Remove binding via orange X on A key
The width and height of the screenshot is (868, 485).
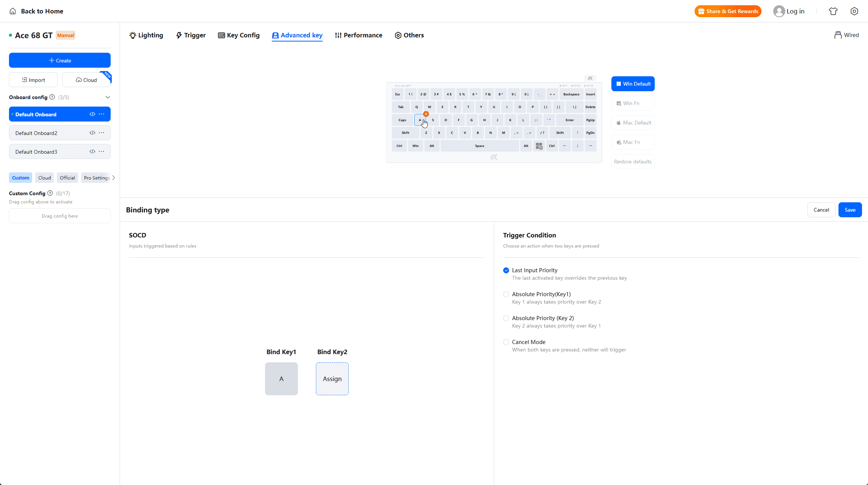(x=426, y=114)
